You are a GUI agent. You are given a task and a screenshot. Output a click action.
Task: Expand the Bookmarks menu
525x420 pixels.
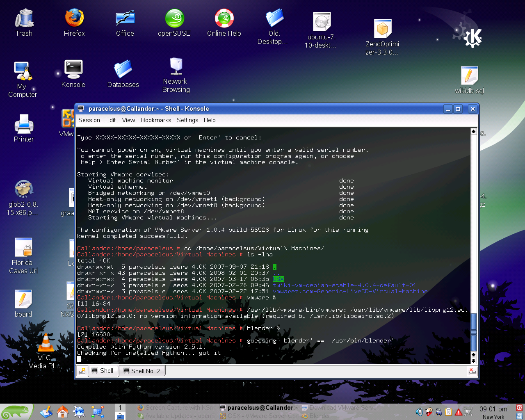click(x=156, y=120)
